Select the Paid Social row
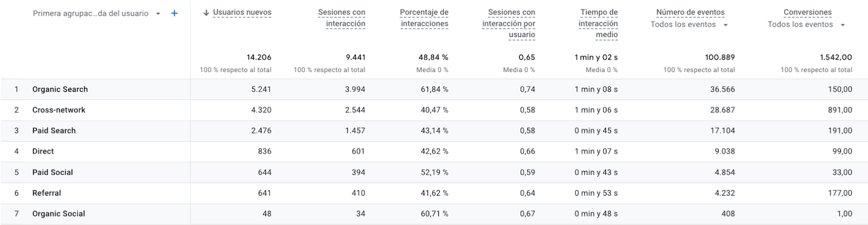The width and height of the screenshot is (868, 225). point(434,172)
